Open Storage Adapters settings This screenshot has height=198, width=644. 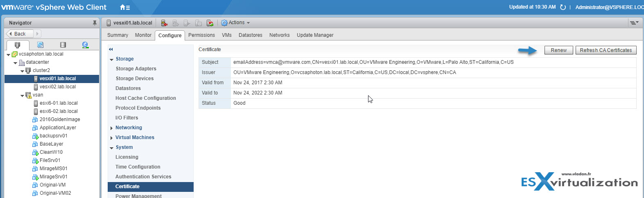[136, 69]
